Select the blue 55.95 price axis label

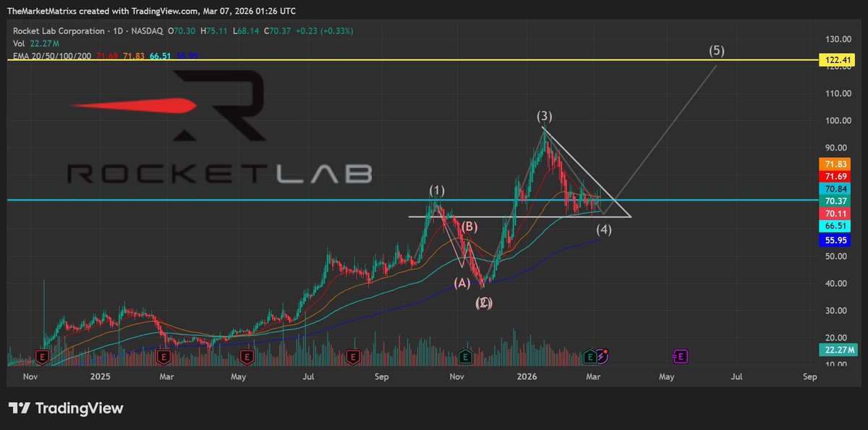(835, 240)
